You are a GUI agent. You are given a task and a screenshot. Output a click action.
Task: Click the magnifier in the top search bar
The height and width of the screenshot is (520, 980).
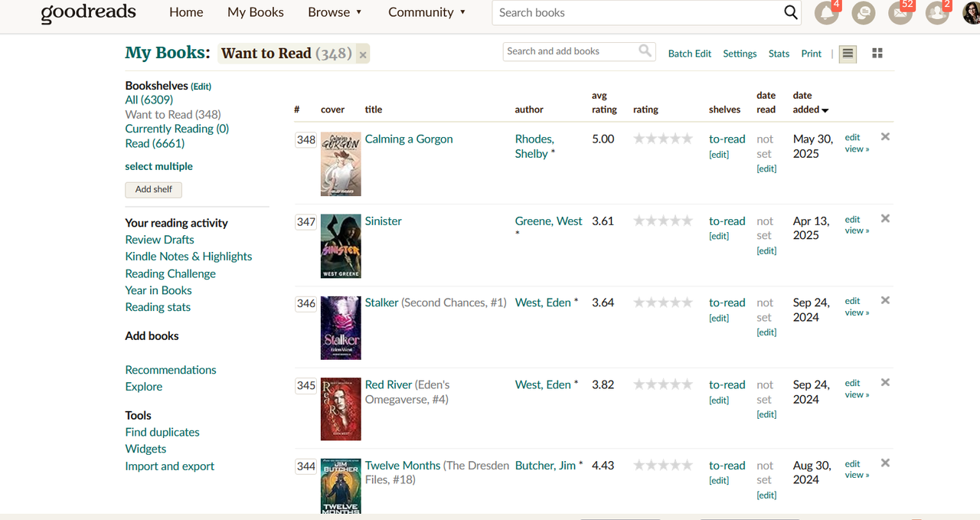(791, 12)
